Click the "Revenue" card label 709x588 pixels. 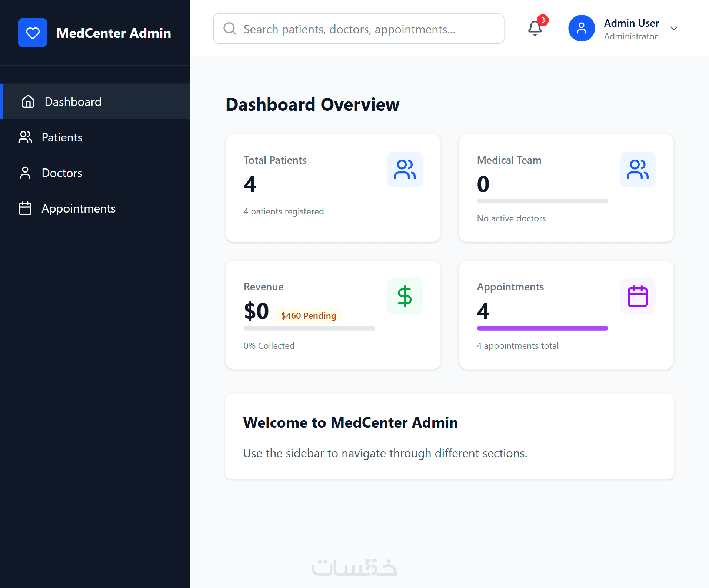(263, 287)
